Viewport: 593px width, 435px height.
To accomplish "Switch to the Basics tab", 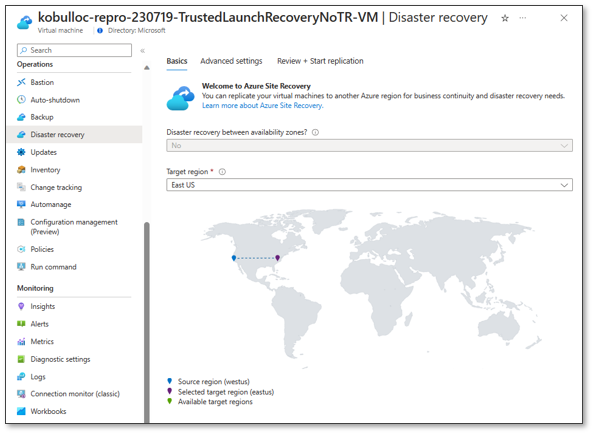I will pos(177,61).
